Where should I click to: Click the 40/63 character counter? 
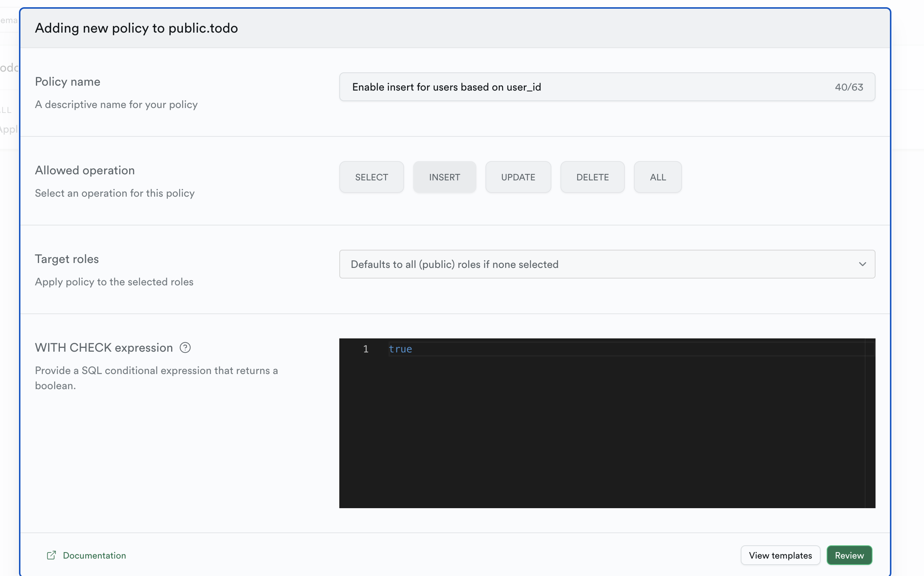click(849, 87)
